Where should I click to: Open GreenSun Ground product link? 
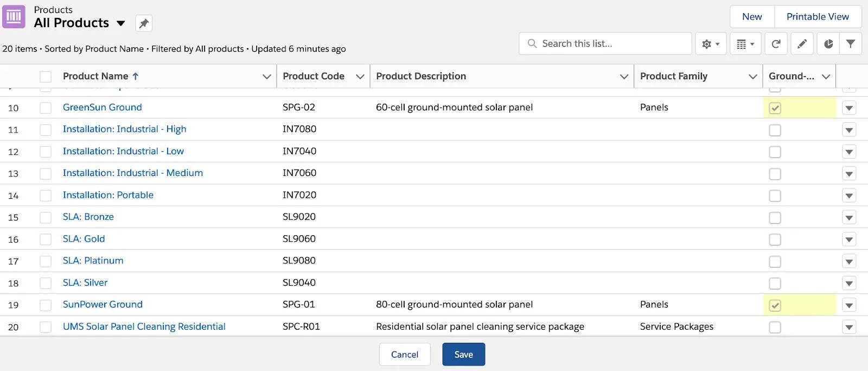click(x=103, y=108)
